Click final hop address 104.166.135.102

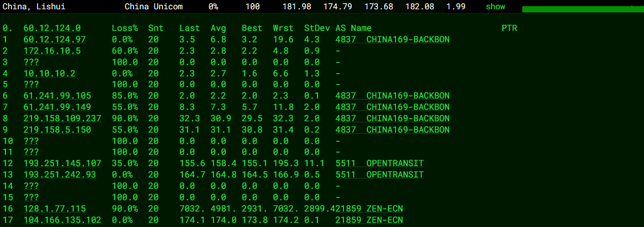coord(62,220)
